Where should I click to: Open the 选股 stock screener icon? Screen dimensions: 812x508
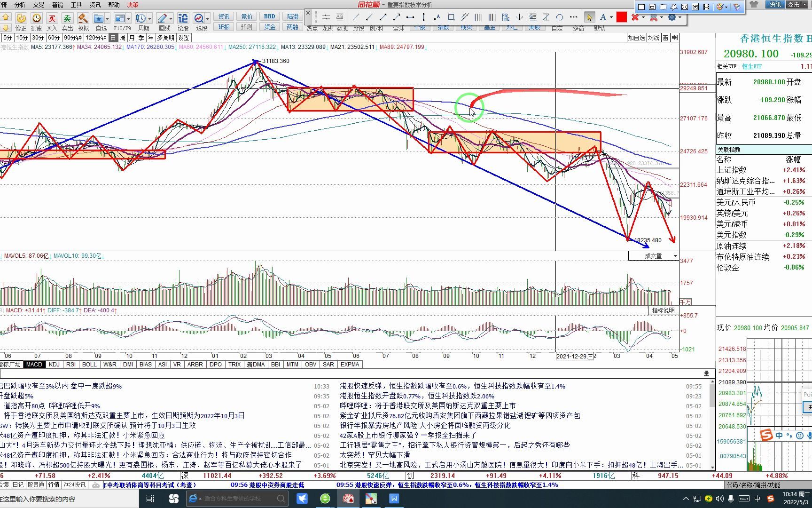point(199,18)
